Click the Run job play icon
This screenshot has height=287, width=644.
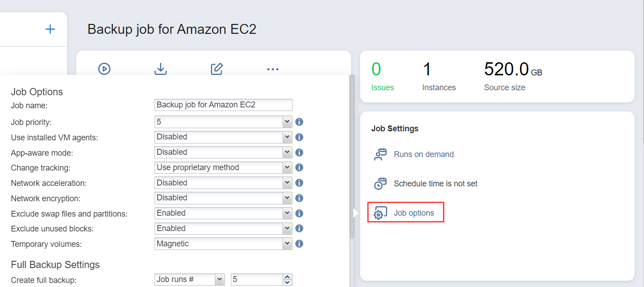104,69
